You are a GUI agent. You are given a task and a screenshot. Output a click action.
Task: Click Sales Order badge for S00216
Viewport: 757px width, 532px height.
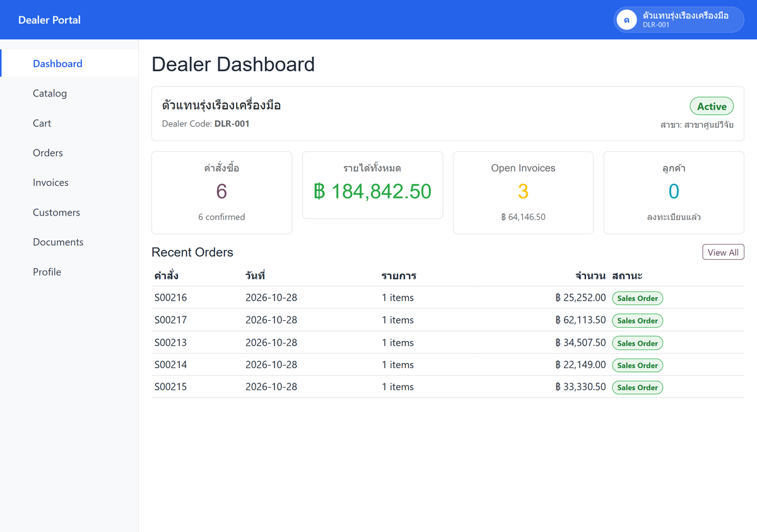click(x=637, y=298)
